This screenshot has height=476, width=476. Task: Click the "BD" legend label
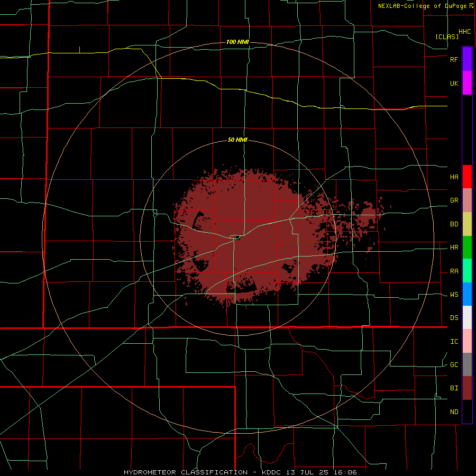tap(454, 224)
